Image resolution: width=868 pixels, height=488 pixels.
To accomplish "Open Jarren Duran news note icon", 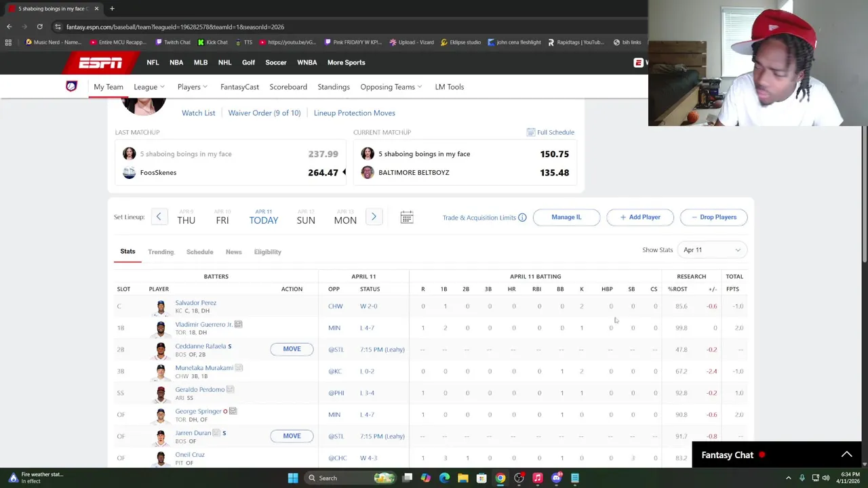I will coord(216,433).
